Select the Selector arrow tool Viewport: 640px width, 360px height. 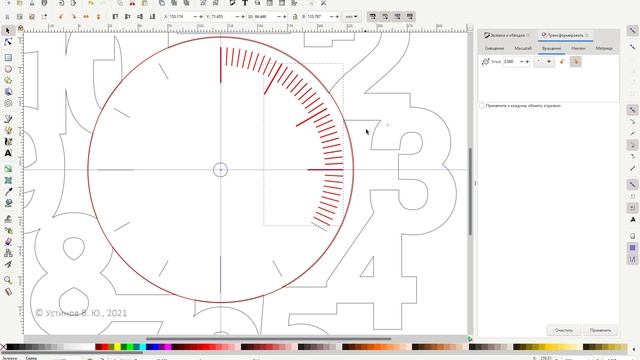click(x=8, y=31)
